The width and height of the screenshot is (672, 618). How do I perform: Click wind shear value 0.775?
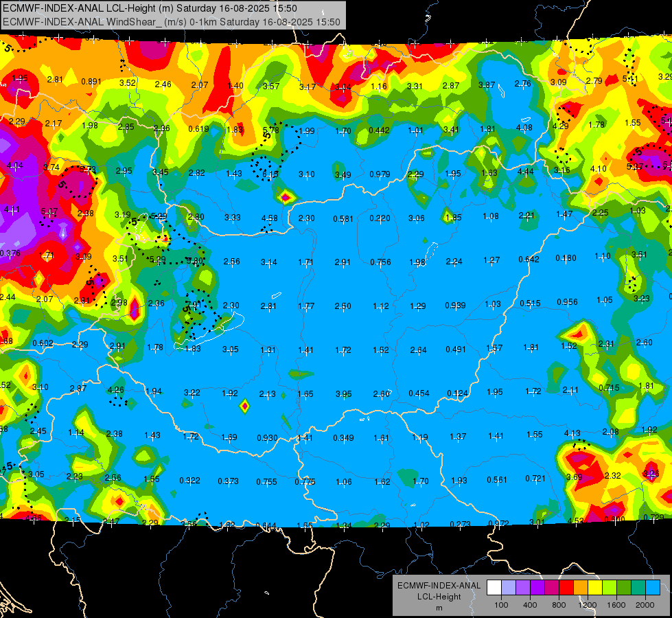(x=305, y=482)
